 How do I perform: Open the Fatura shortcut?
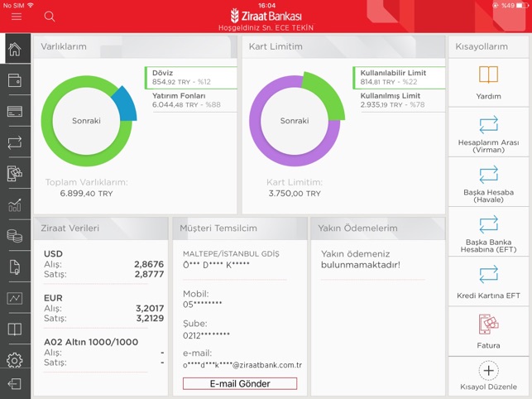tap(488, 332)
